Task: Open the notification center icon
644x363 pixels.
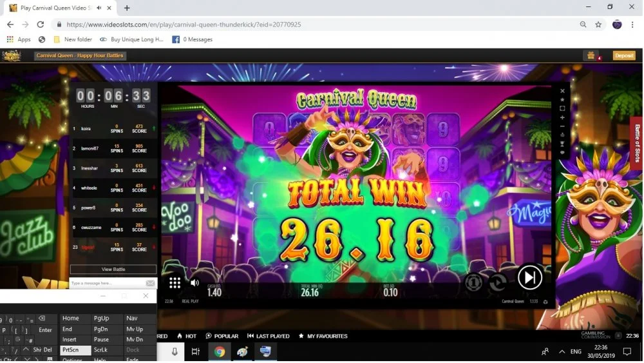Action: pos(627,351)
